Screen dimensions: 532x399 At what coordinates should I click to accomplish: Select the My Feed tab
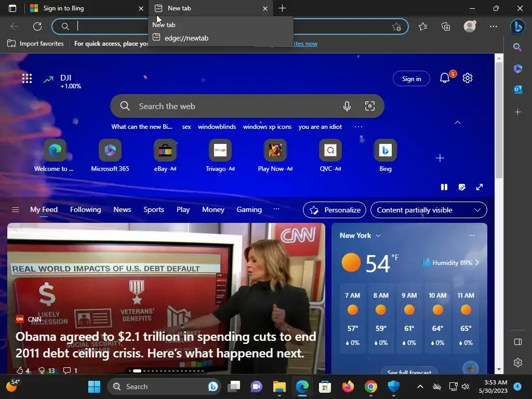point(44,210)
